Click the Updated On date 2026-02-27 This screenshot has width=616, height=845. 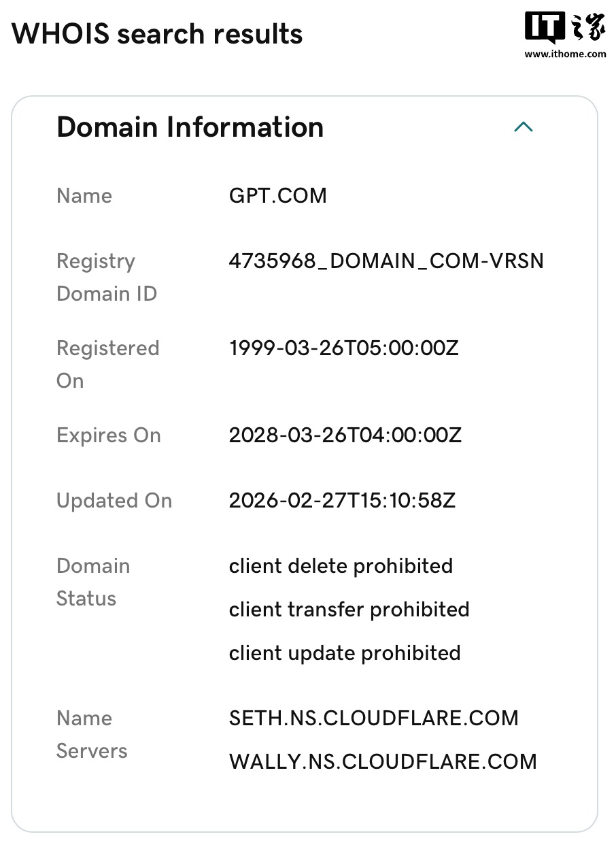[342, 501]
